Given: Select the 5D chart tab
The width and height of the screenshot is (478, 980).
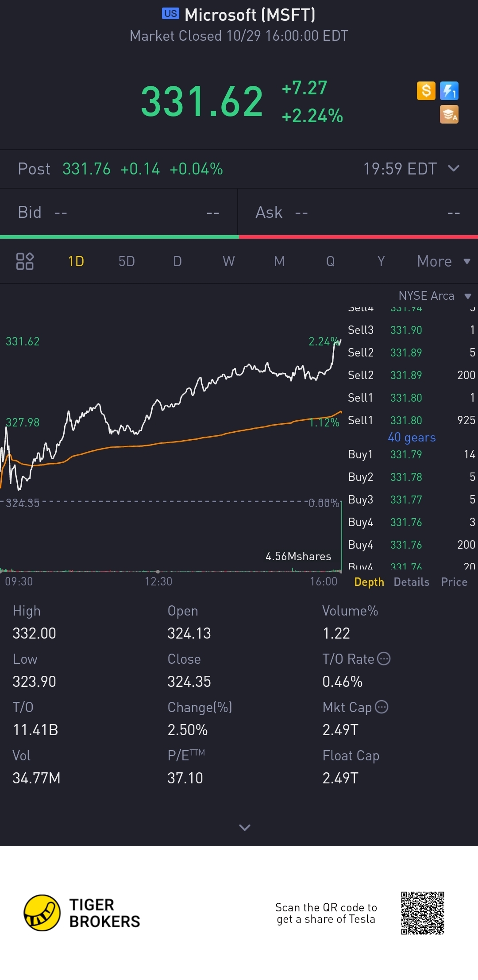Looking at the screenshot, I should click(x=127, y=261).
